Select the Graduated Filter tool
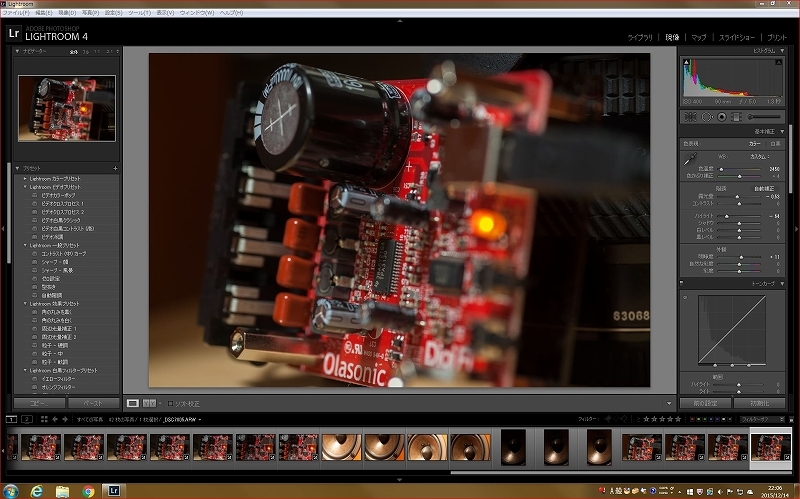Screen dimensions: 800x499 [736, 117]
